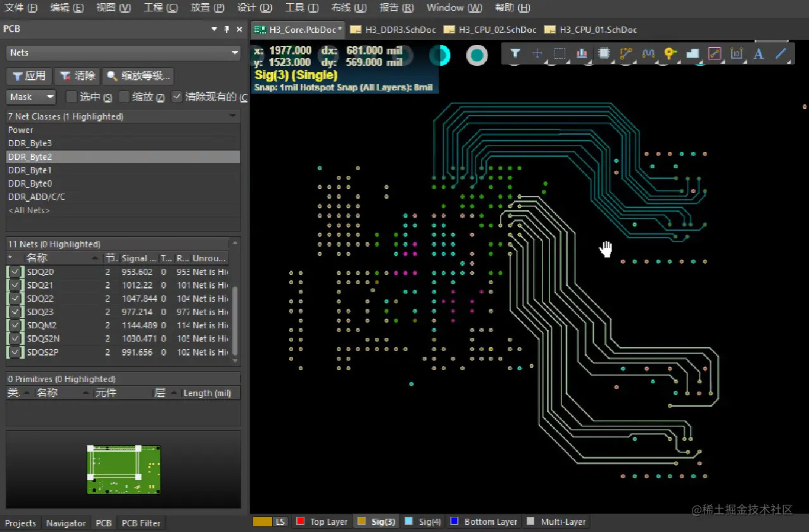Click the 应用 apply button
The image size is (809, 532).
28,76
